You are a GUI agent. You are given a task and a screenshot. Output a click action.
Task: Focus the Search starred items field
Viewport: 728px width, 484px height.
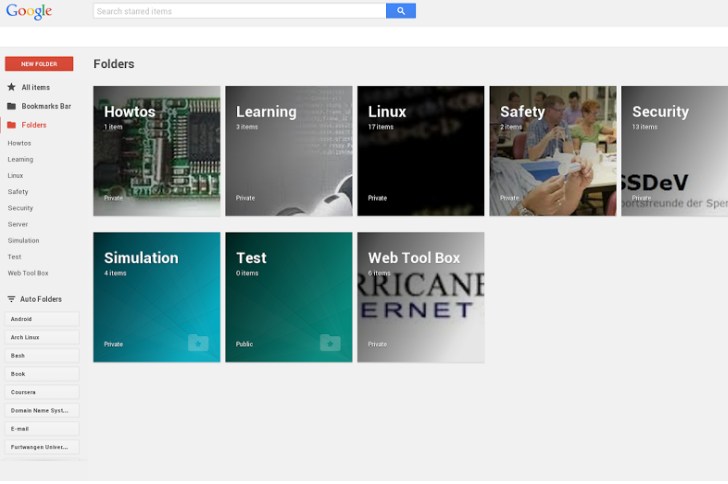(239, 11)
